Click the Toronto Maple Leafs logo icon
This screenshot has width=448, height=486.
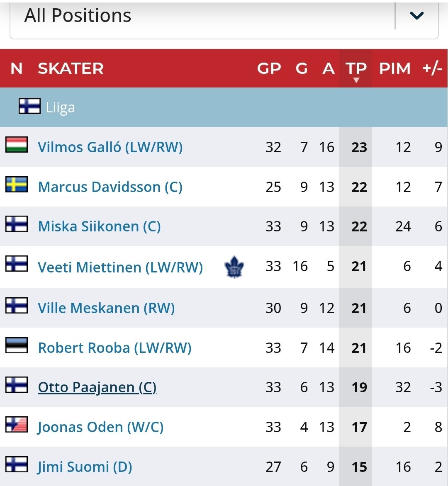pyautogui.click(x=234, y=267)
